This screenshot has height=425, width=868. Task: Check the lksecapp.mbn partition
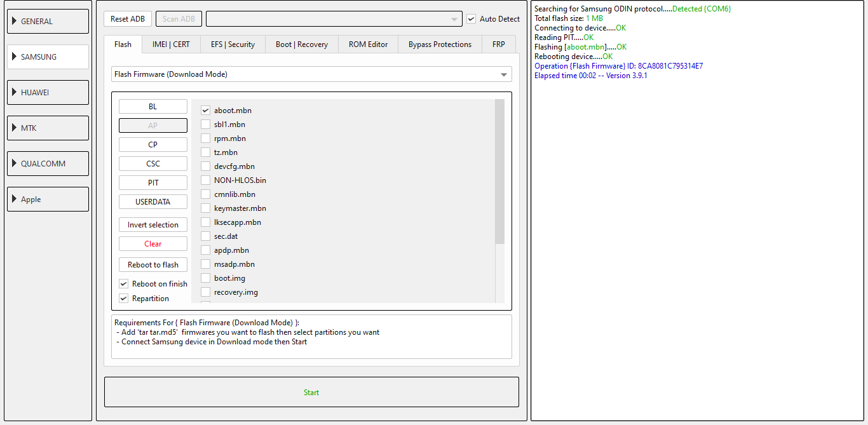click(x=205, y=222)
